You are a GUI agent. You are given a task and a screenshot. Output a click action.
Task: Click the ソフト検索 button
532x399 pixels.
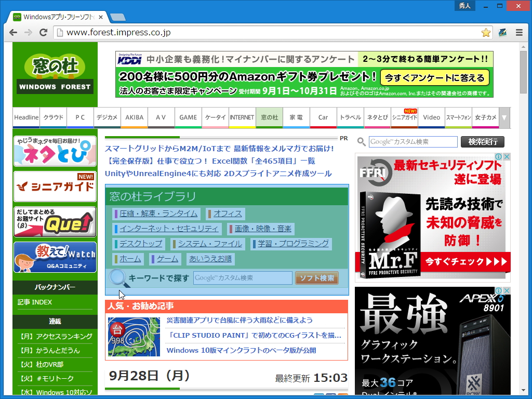coord(317,278)
